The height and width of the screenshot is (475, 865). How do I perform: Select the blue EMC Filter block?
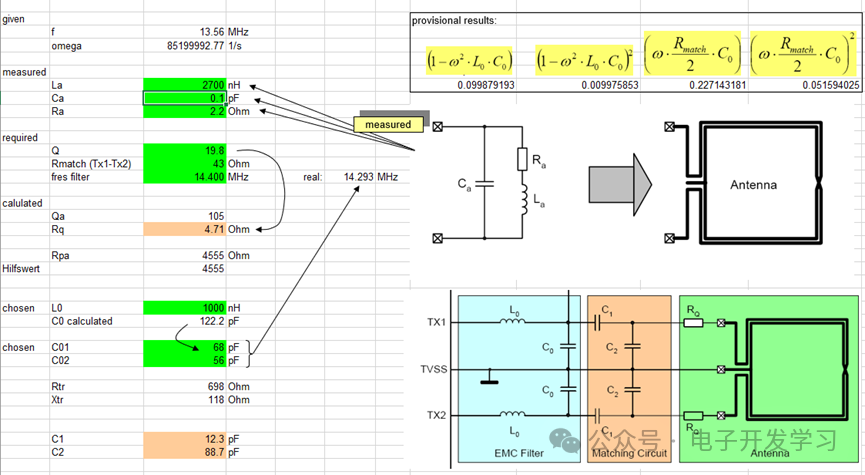coord(519,377)
